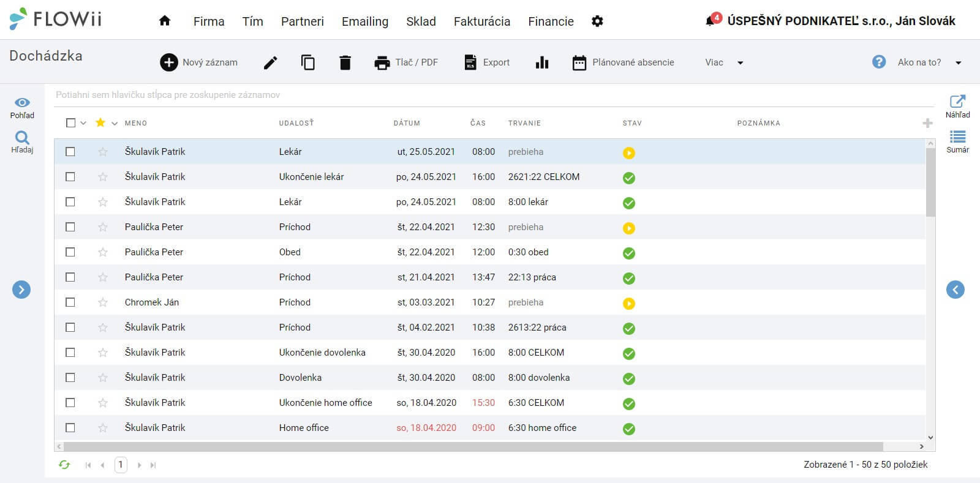This screenshot has width=980, height=483.
Task: Click the help question mark icon
Action: [x=879, y=62]
